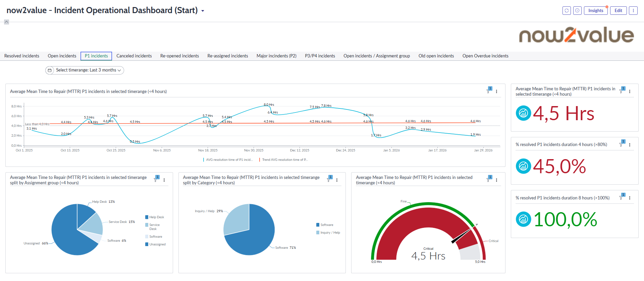Toggle the Trend AVG resolution time legend entry
The width and height of the screenshot is (644, 281).
pos(283,160)
